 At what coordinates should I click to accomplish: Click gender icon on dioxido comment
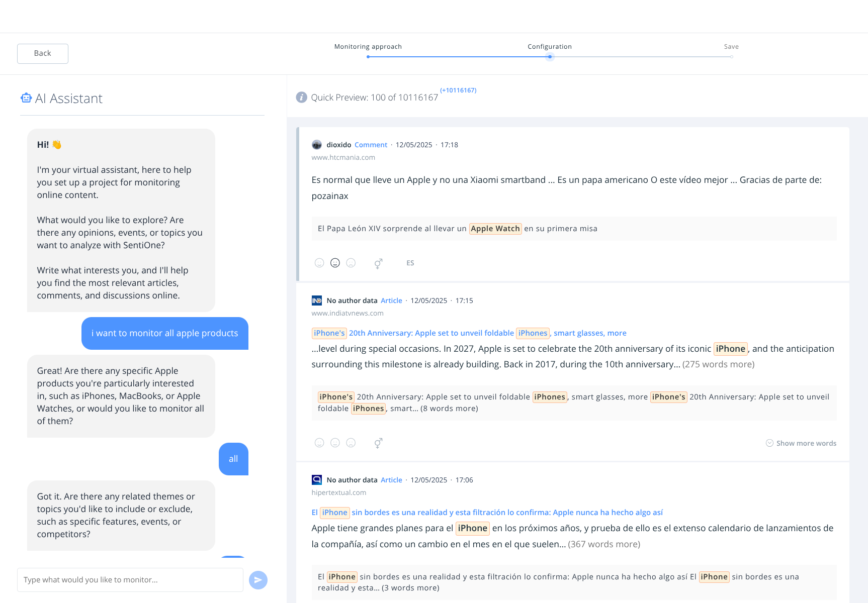(378, 263)
